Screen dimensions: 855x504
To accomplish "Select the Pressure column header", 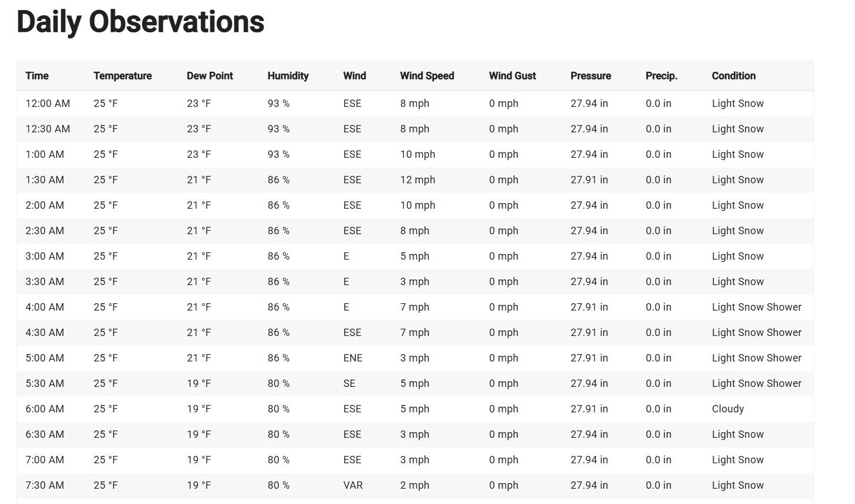I will pos(590,76).
